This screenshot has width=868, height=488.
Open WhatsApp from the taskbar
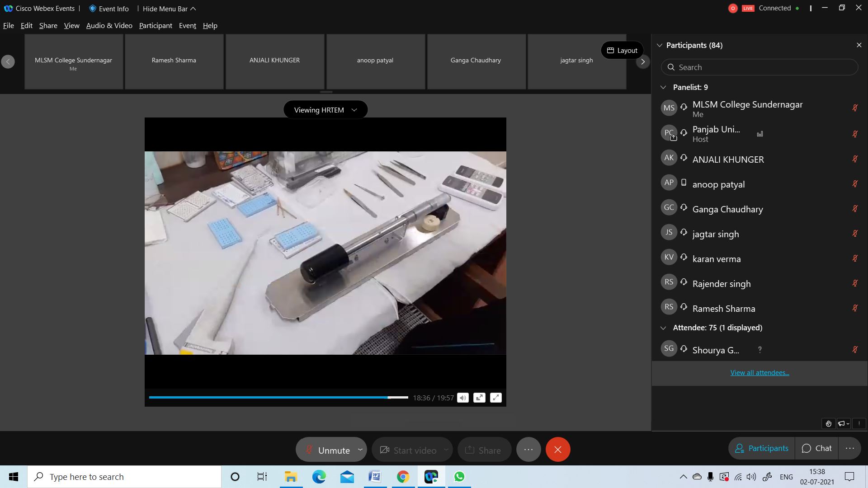click(459, 477)
